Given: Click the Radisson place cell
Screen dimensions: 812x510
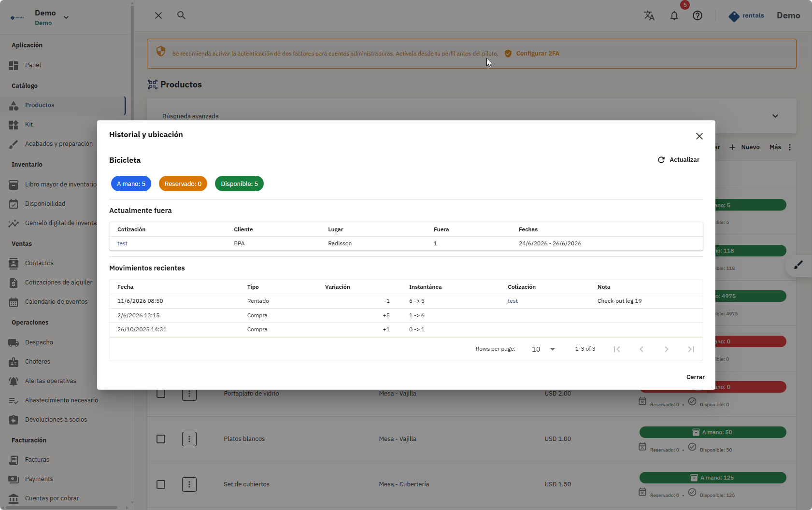Looking at the screenshot, I should 340,243.
